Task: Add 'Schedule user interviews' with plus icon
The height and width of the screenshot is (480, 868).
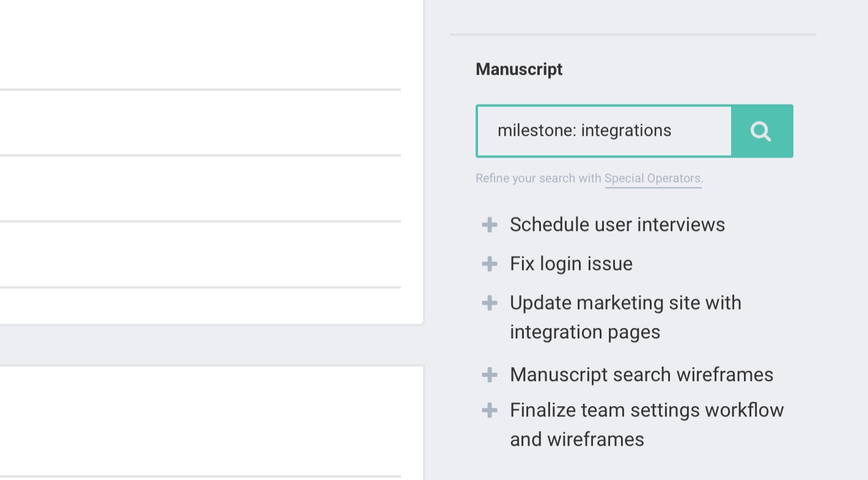Action: click(x=490, y=225)
